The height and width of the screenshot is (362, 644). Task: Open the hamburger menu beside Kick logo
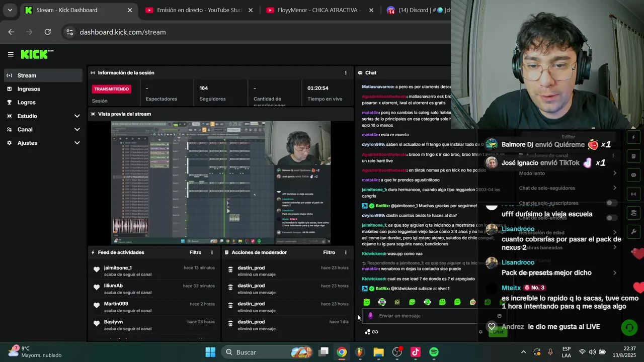pos(11,54)
